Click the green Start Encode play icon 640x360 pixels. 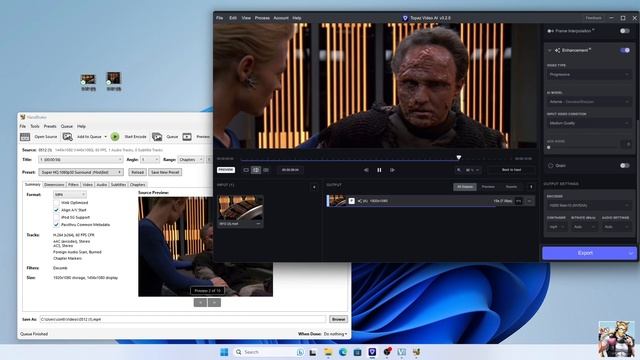[x=115, y=137]
